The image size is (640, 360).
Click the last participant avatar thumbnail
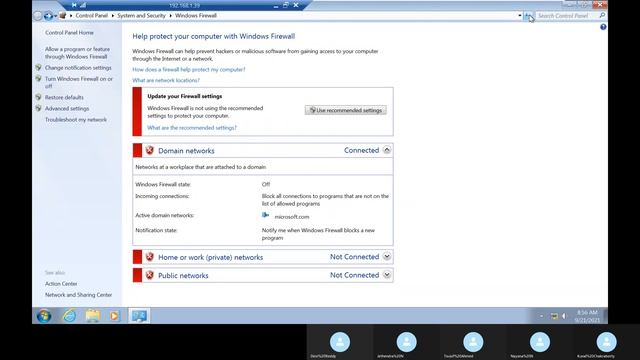coord(606,342)
